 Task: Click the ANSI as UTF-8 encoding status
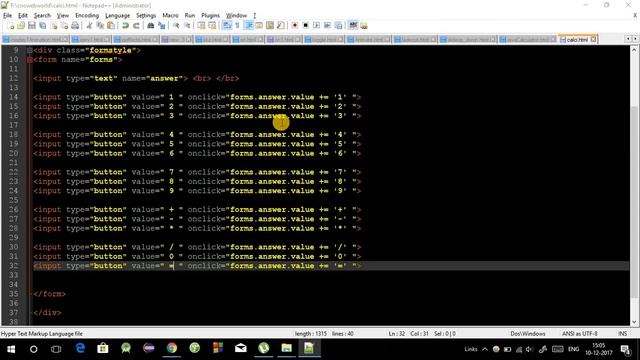580,333
